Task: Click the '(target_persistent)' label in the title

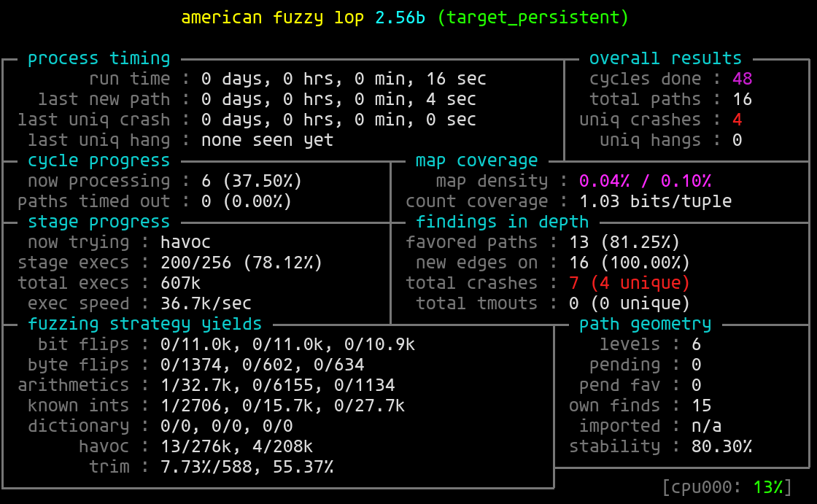Action: [533, 18]
